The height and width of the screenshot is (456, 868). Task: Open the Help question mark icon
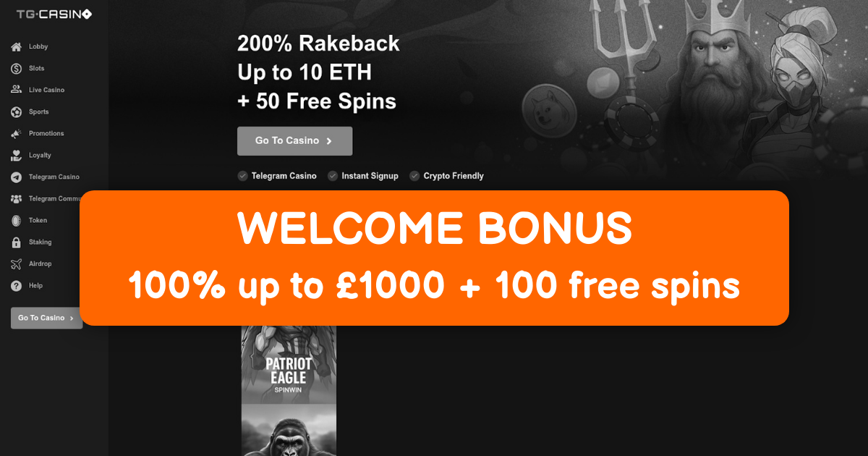click(16, 286)
